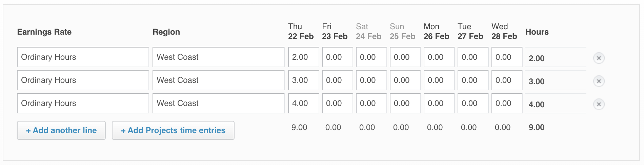Open Earnings Rate field in third row

(83, 103)
